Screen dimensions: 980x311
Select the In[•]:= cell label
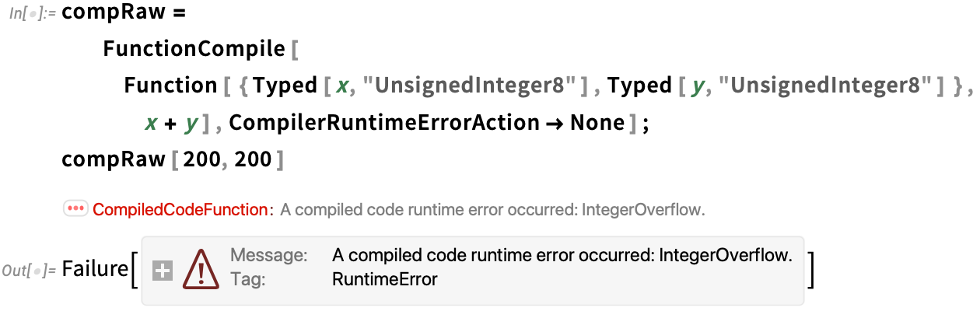[x=33, y=16]
